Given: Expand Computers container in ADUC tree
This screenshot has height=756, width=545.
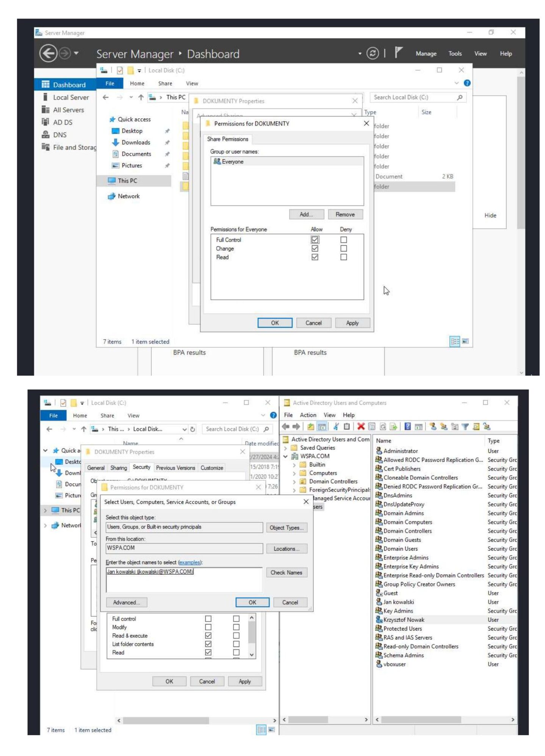Looking at the screenshot, I should 294,473.
